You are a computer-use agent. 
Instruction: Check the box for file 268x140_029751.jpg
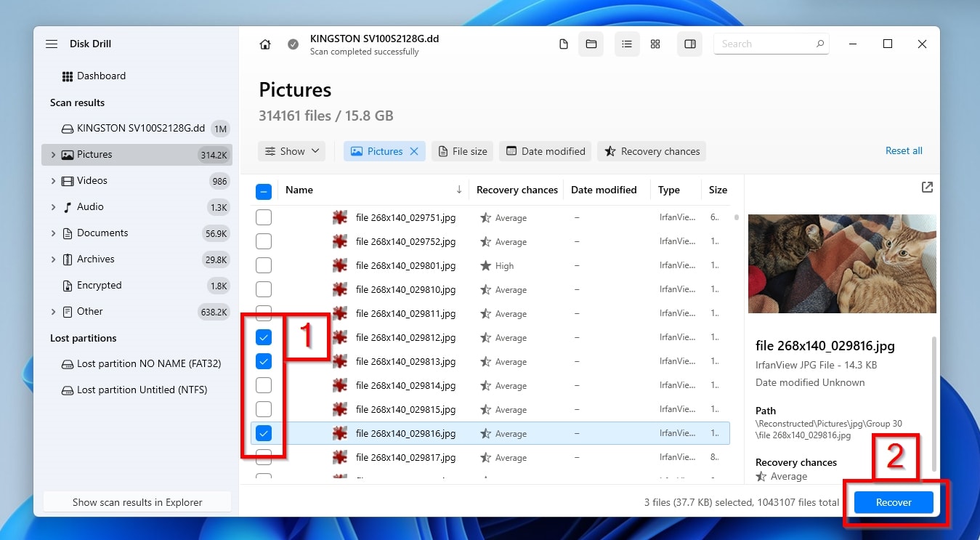click(x=264, y=217)
